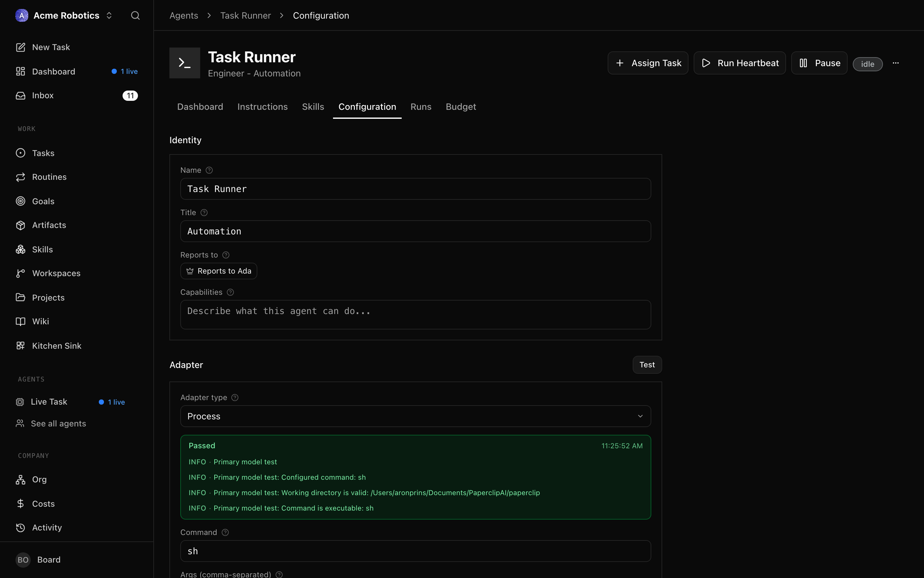Viewport: 924px width, 578px height.
Task: Focus the Title input with Automation
Action: [x=415, y=231]
